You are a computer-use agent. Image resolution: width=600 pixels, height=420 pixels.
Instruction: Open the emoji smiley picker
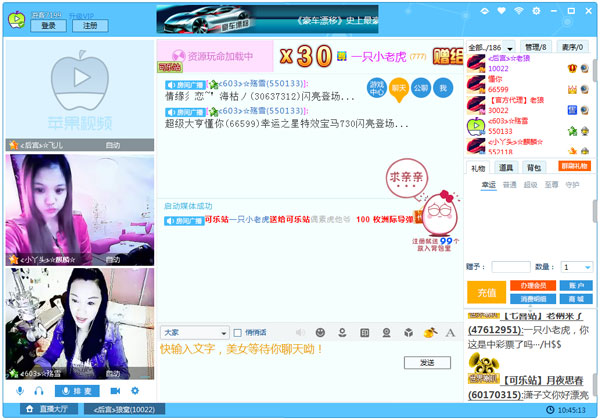click(320, 332)
